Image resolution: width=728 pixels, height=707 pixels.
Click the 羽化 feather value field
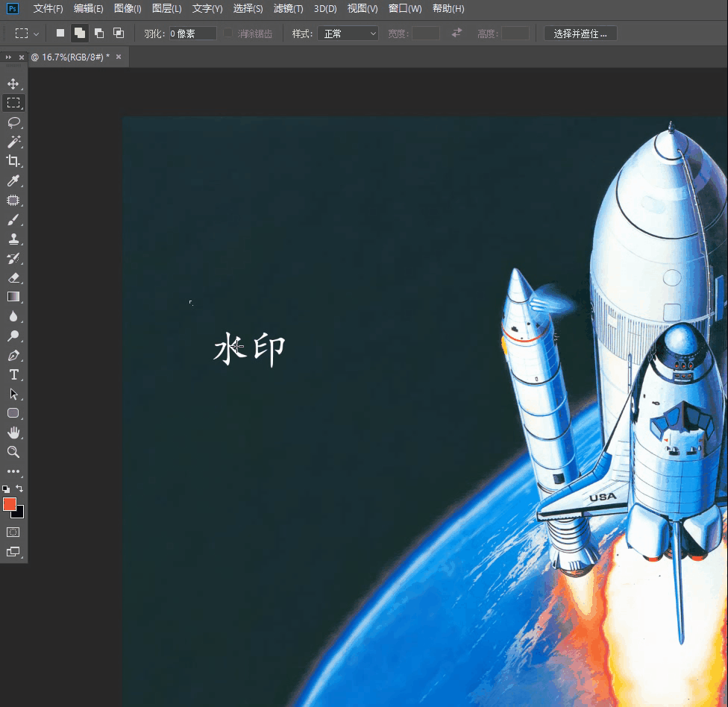coord(192,34)
